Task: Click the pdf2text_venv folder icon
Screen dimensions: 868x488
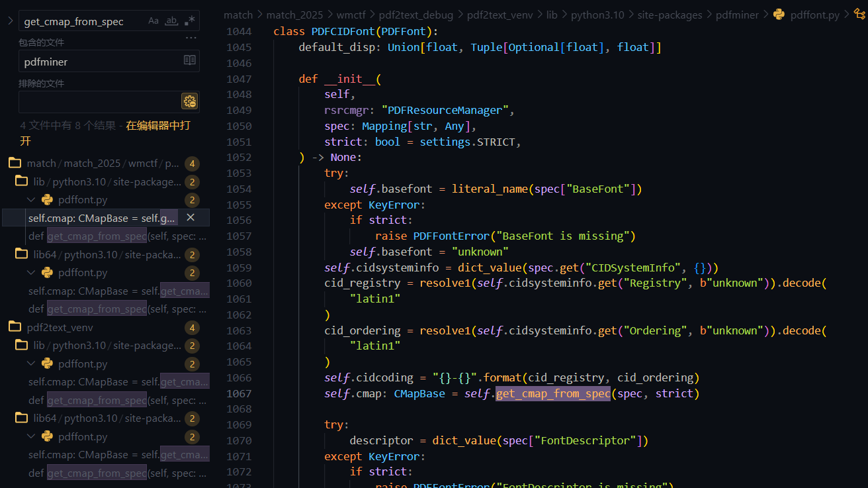Action: tap(15, 327)
